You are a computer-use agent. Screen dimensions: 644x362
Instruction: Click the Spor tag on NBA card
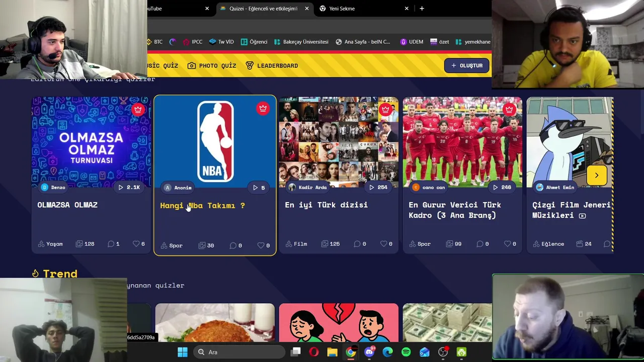[x=172, y=245]
